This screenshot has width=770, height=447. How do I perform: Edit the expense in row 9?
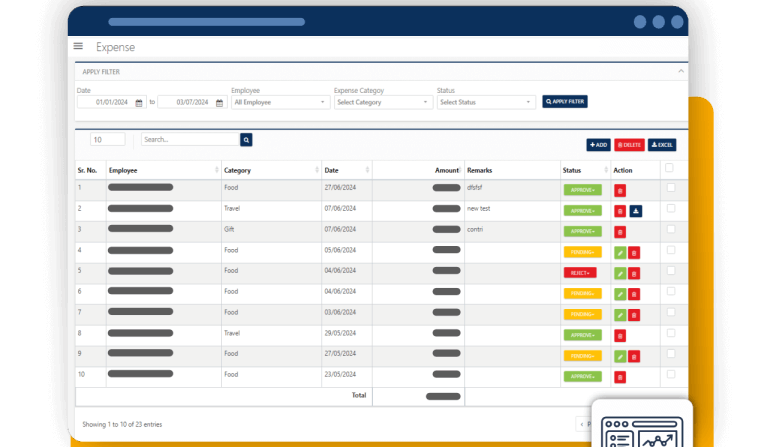(x=620, y=357)
